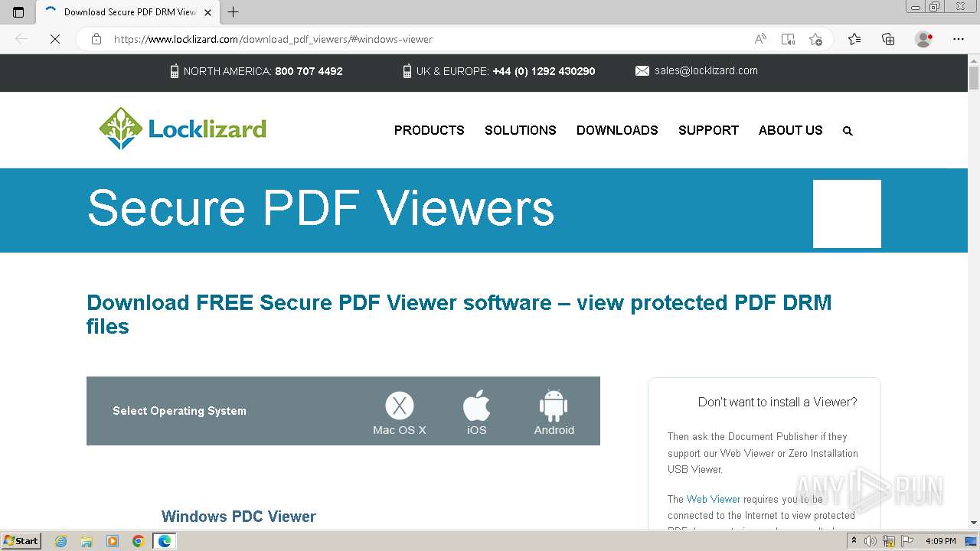The height and width of the screenshot is (551, 980).
Task: Open the SUPPORT menu
Action: click(x=708, y=130)
